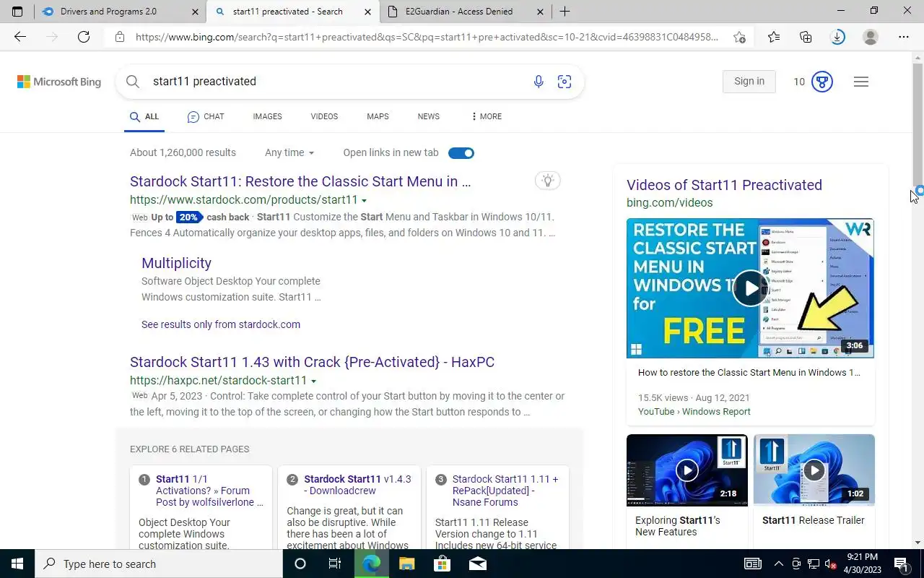Open Microsoft Rewards medal icon
This screenshot has width=924, height=578.
[822, 82]
